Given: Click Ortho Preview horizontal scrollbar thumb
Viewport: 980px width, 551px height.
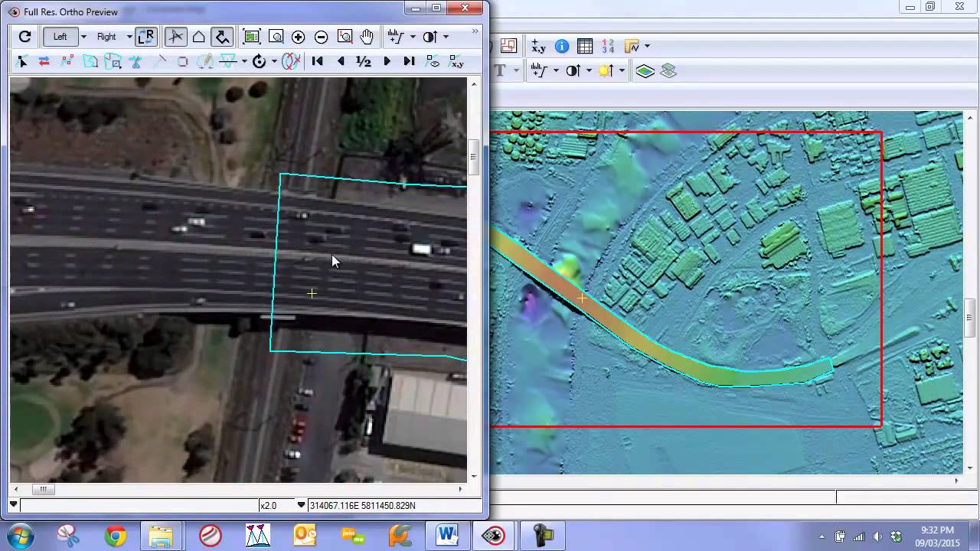Looking at the screenshot, I should click(x=44, y=489).
